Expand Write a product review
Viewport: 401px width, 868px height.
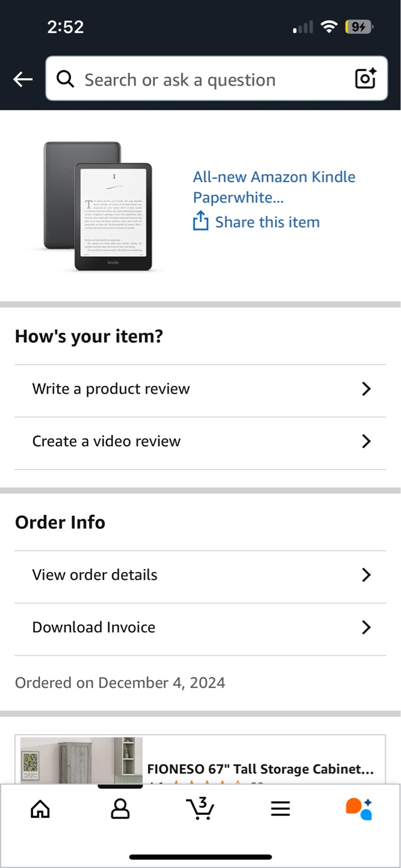(200, 389)
